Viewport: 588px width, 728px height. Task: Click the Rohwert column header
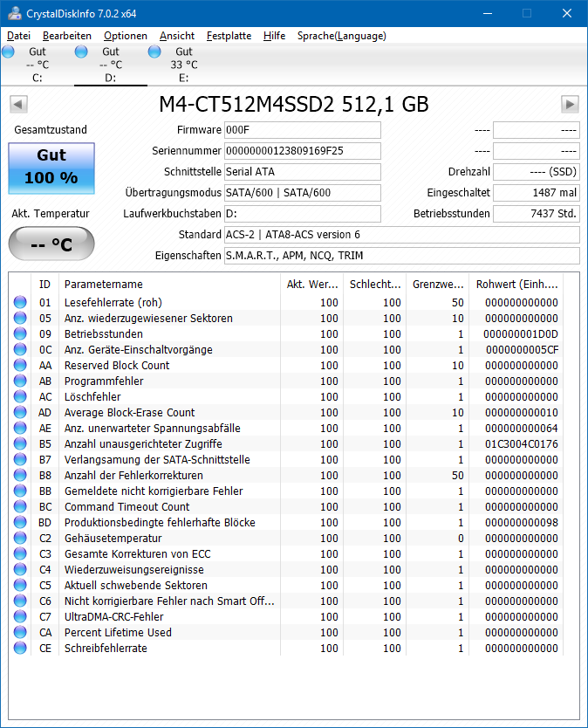point(516,285)
